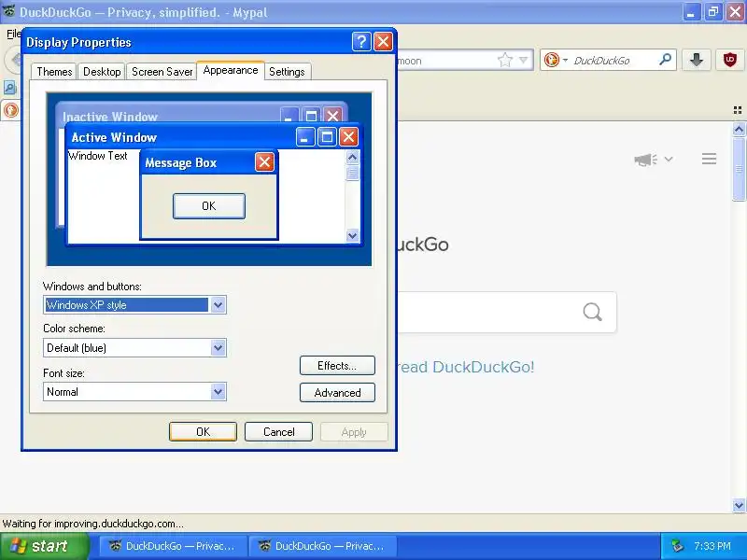Open the Spread DuckDuckGo link
This screenshot has width=747, height=560.
(x=465, y=367)
